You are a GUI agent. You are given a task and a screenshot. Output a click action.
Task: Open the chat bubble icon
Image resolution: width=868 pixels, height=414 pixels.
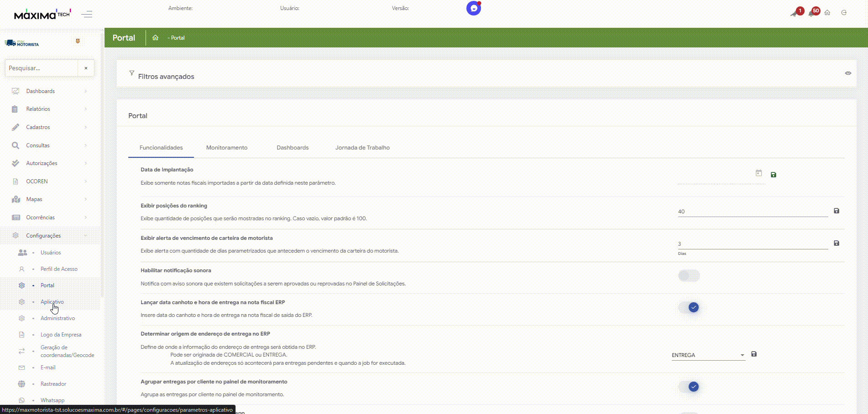pyautogui.click(x=474, y=8)
